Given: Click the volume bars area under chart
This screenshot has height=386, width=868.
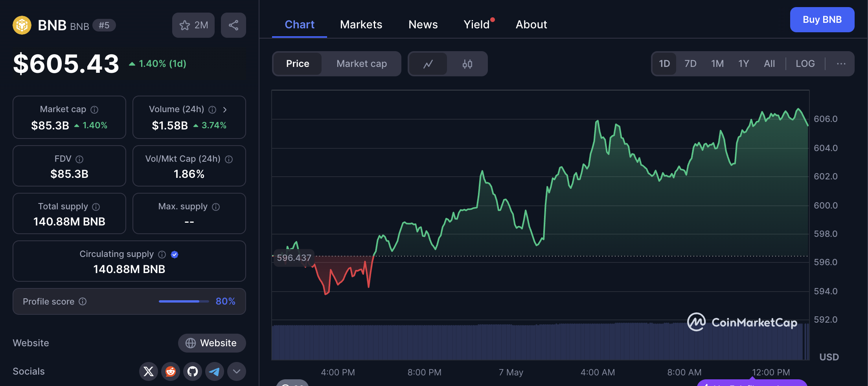Looking at the screenshot, I should (541, 342).
